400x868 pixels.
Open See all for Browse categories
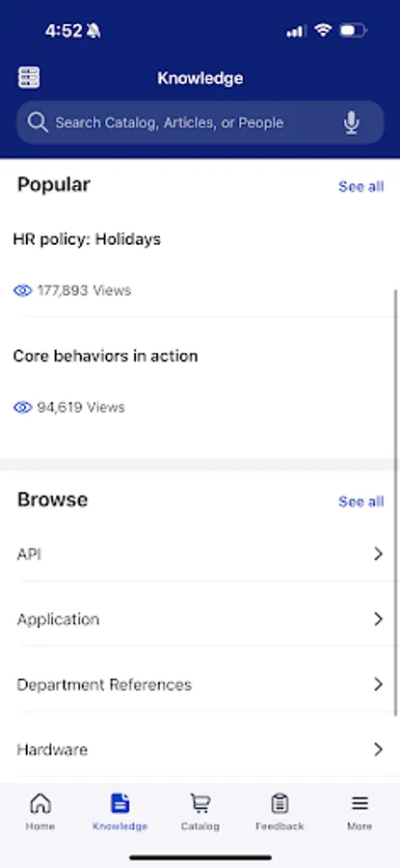(360, 502)
